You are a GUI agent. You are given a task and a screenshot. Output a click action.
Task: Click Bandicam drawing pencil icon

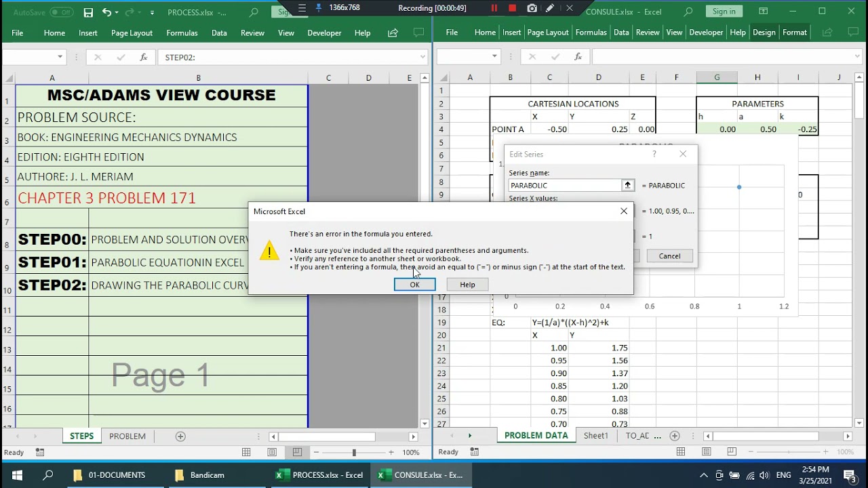tap(550, 8)
